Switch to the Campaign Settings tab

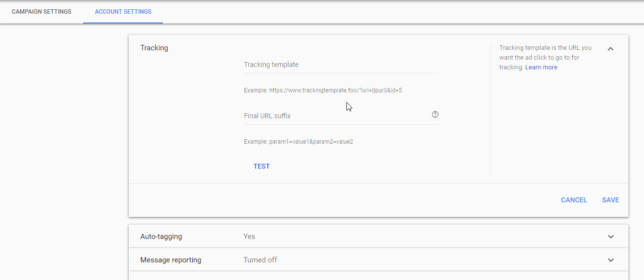coord(41,12)
